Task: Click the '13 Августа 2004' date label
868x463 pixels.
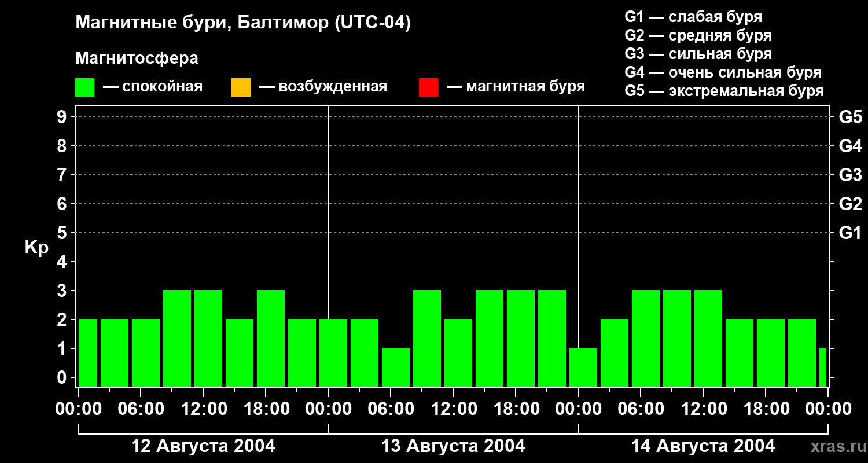Action: click(453, 446)
